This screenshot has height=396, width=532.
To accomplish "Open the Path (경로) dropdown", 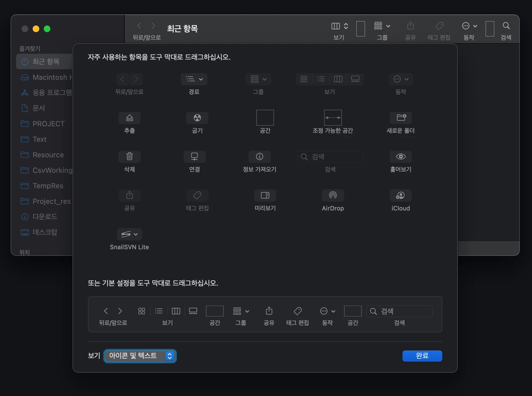I will click(x=194, y=79).
